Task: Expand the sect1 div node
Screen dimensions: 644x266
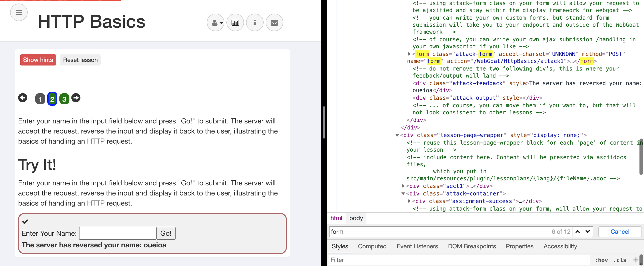Action: click(x=404, y=186)
